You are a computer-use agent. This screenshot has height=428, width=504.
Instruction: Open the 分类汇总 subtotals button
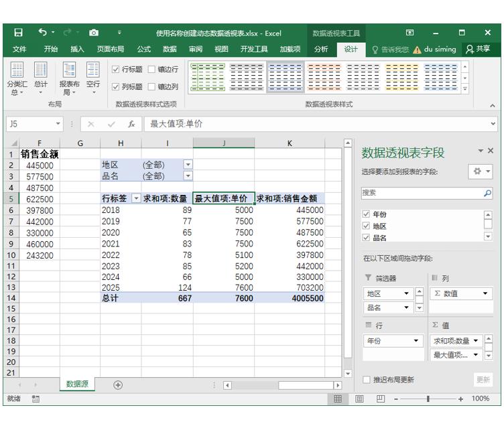[17, 79]
